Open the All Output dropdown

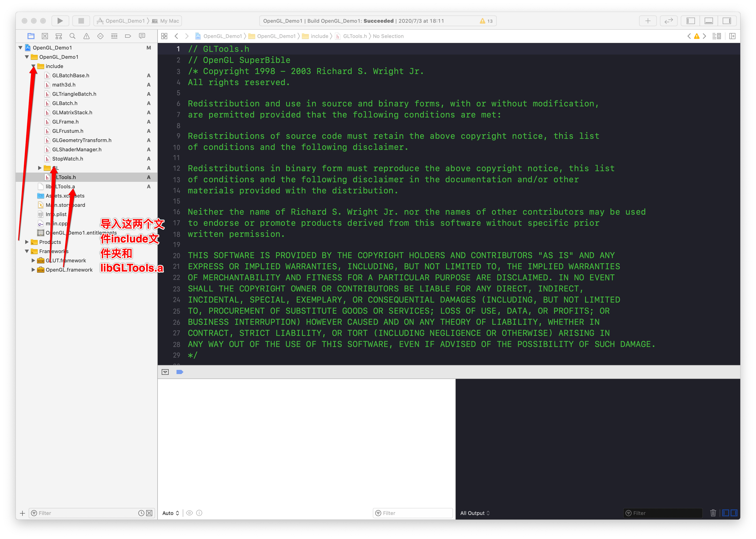[x=474, y=513]
